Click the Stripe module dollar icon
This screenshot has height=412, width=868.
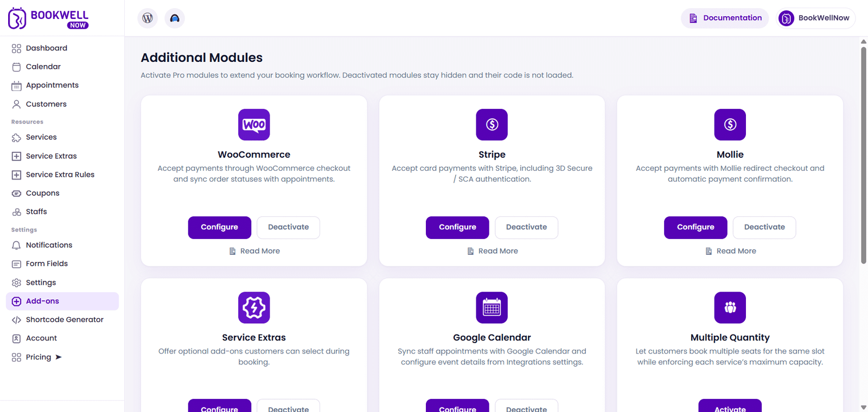coord(492,125)
